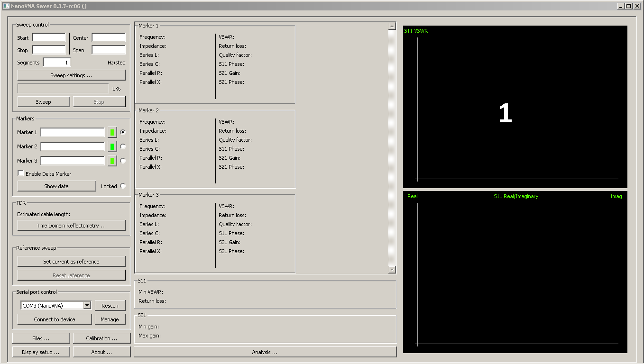Open Sweep settings dialog
Viewport: 644px width, 364px height.
(x=71, y=75)
